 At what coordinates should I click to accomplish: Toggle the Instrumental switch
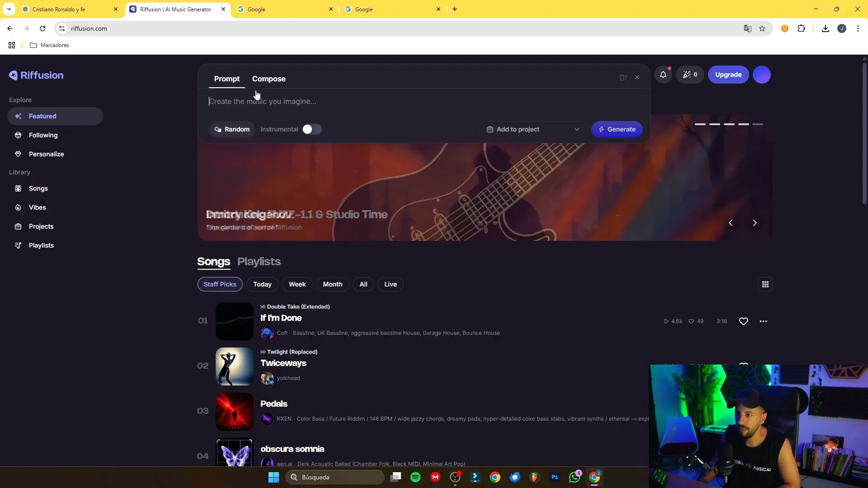coord(311,129)
